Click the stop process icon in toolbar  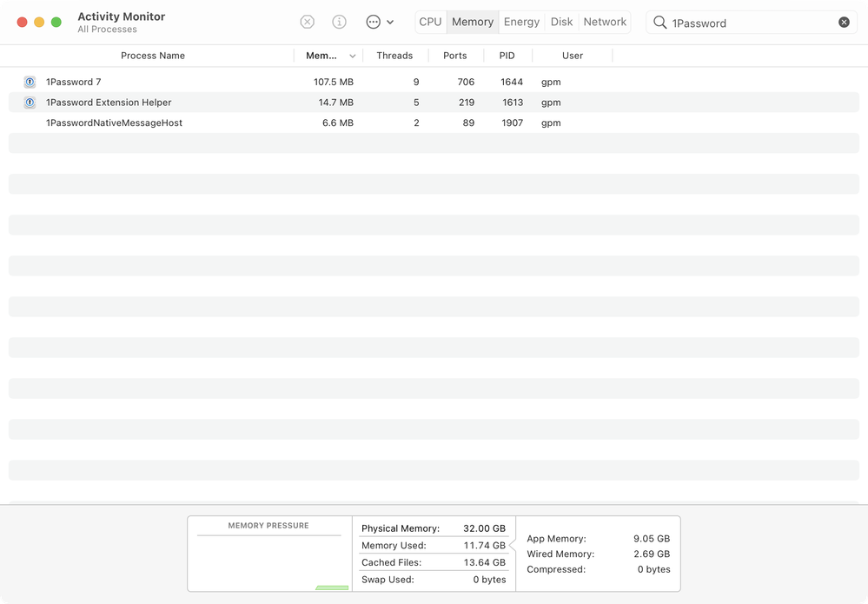click(x=307, y=23)
